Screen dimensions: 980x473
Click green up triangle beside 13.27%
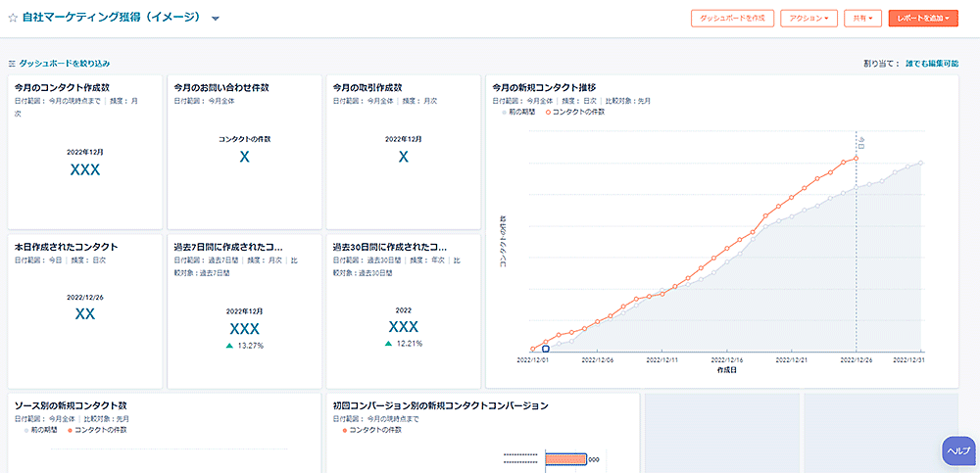pos(229,346)
